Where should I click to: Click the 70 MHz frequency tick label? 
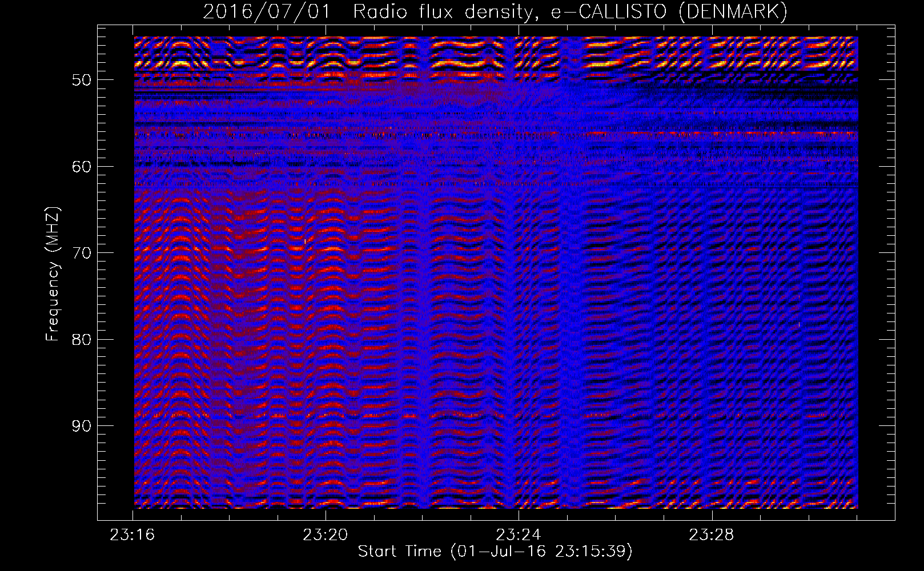pos(82,253)
